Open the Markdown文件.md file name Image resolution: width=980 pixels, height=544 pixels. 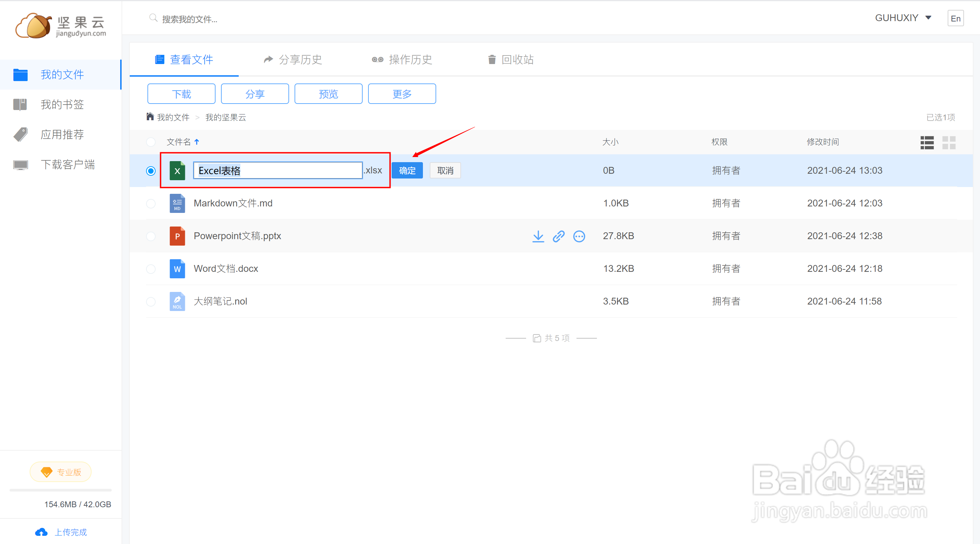click(233, 203)
